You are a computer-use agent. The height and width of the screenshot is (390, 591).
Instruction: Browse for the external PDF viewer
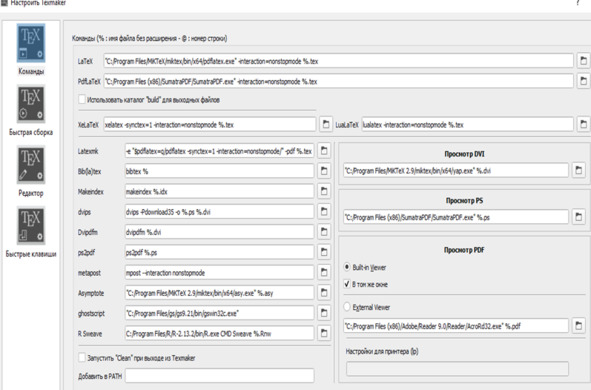[579, 326]
